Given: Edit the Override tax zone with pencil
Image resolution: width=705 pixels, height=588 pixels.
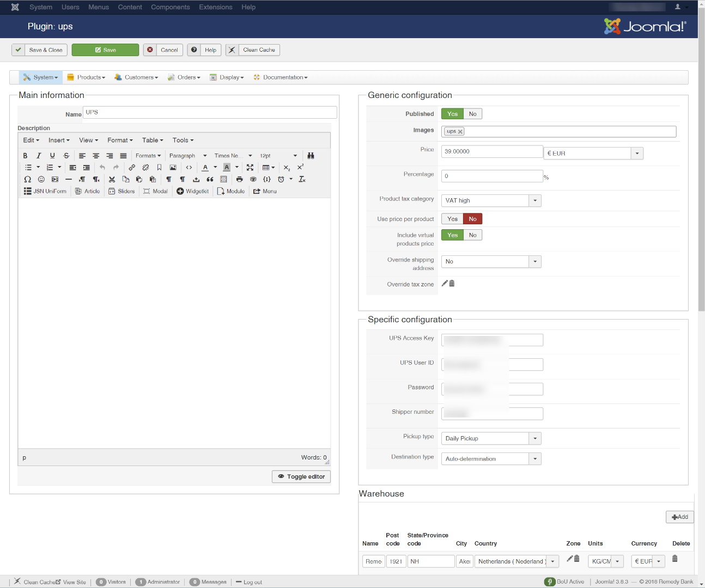Looking at the screenshot, I should tap(445, 283).
